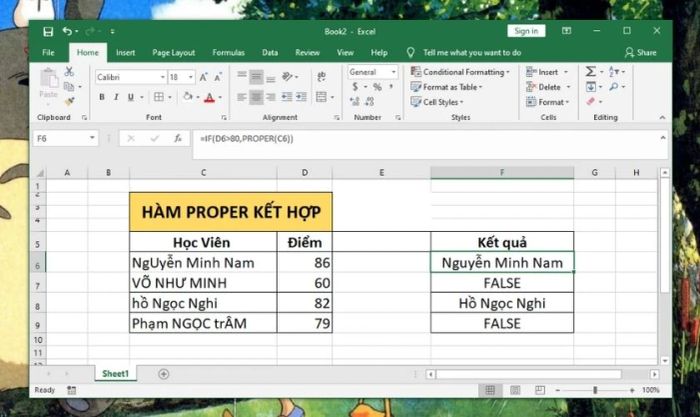Open the General number format dropdown
The width and height of the screenshot is (700, 417).
(x=393, y=72)
